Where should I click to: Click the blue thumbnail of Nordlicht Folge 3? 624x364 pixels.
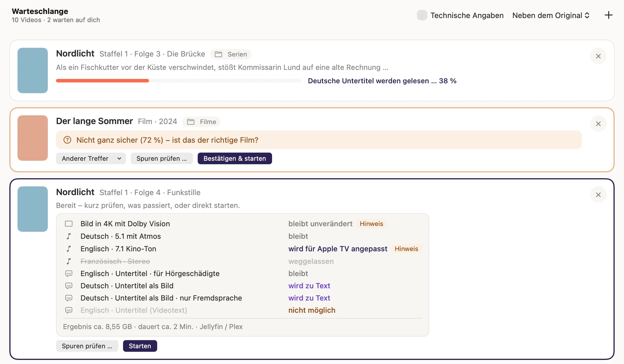pyautogui.click(x=33, y=70)
